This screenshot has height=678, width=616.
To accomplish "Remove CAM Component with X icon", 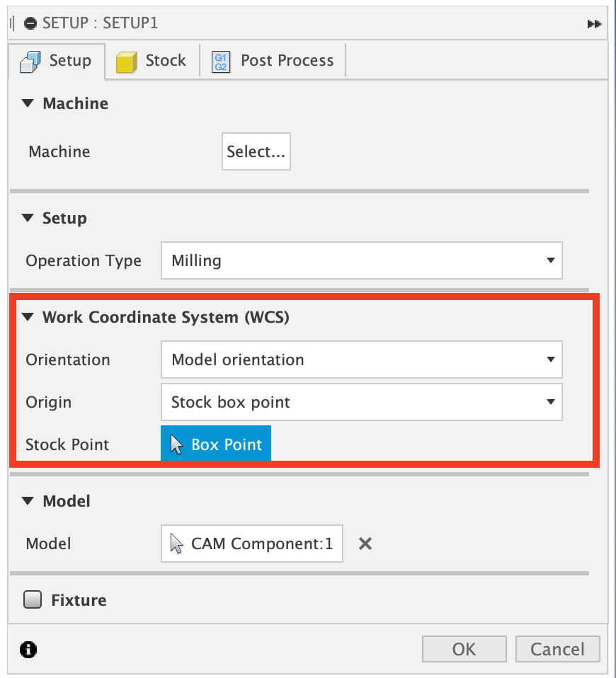I will tap(365, 544).
